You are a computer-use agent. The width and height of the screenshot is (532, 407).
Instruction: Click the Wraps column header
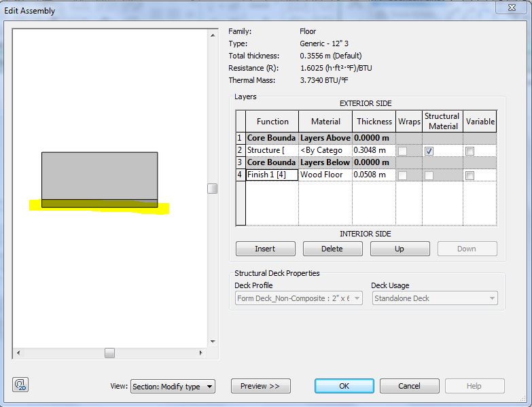click(409, 122)
